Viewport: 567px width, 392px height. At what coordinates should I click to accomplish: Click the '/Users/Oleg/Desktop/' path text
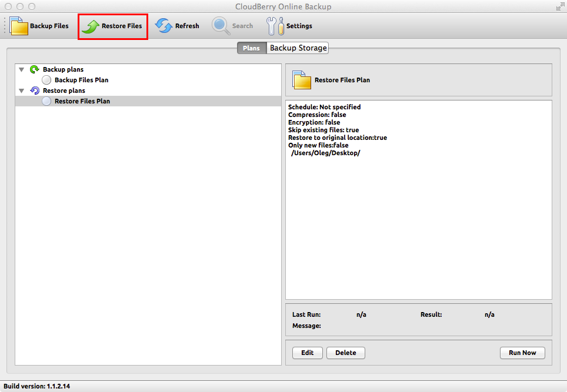pyautogui.click(x=325, y=153)
